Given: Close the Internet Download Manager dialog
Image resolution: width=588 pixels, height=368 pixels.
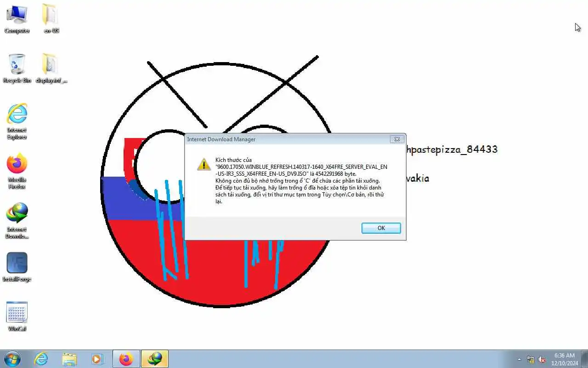Looking at the screenshot, I should tap(397, 139).
